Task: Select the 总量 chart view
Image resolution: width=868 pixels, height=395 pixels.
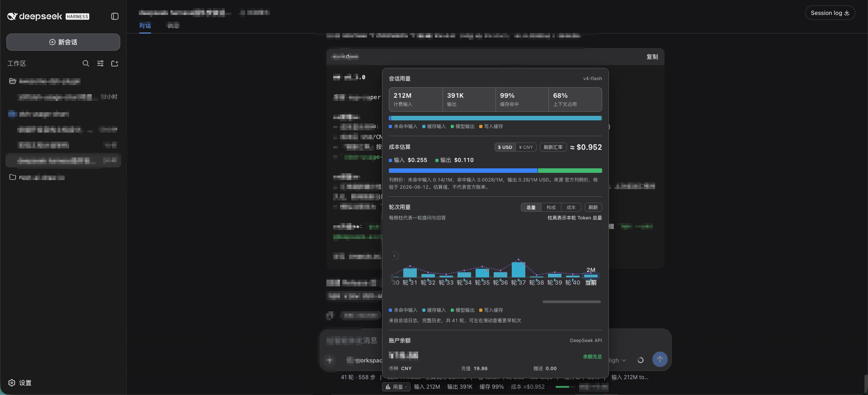Action: [531, 207]
